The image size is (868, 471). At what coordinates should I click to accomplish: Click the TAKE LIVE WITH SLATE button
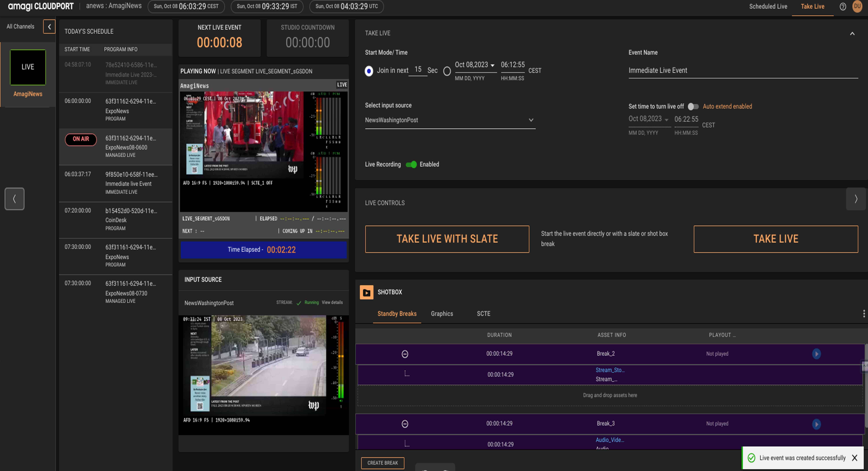click(447, 239)
